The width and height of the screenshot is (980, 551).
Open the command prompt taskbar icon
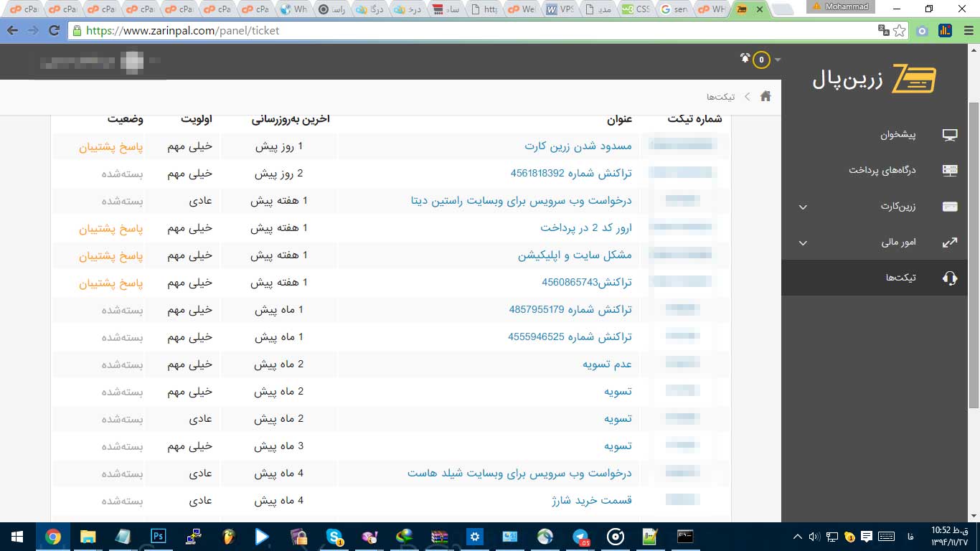click(x=686, y=536)
